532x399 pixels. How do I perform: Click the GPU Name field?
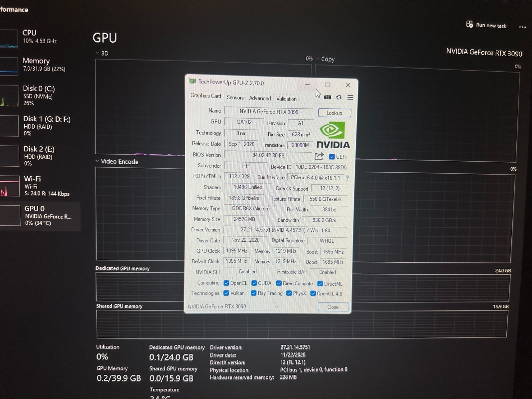tap(269, 112)
